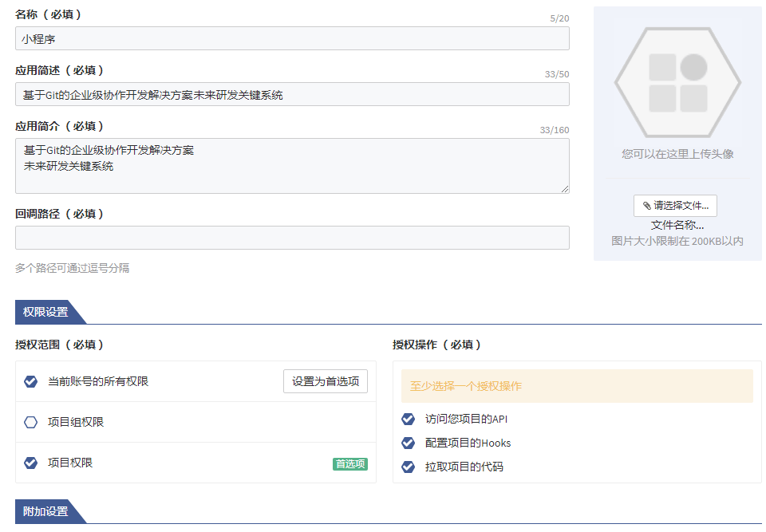Click the green '首选项' badge

pyautogui.click(x=349, y=464)
